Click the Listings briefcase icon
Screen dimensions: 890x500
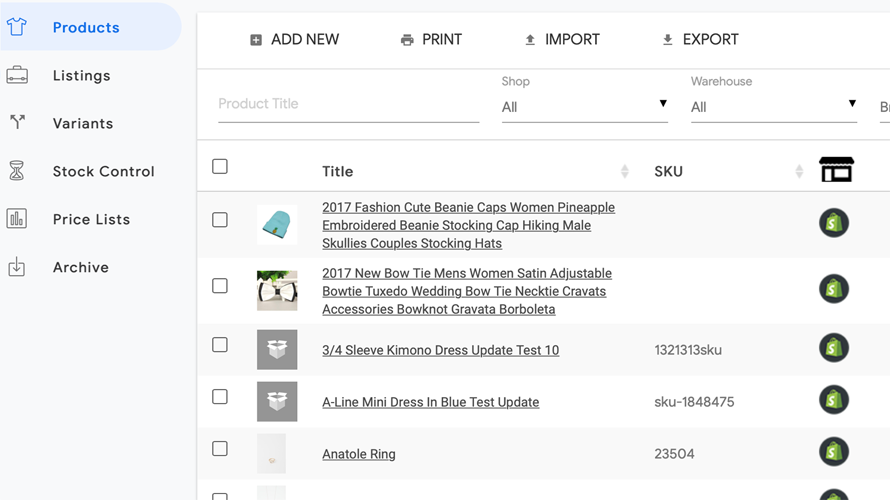(17, 75)
